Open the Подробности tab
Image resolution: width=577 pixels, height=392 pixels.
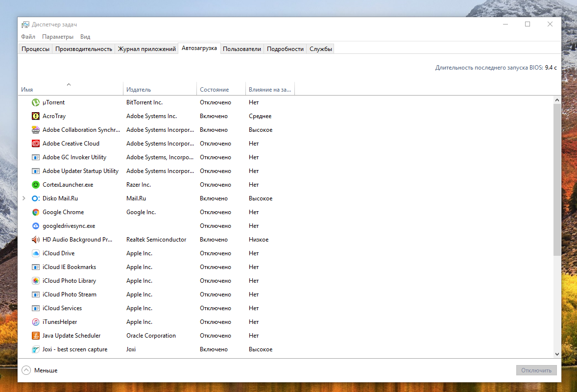click(x=285, y=49)
